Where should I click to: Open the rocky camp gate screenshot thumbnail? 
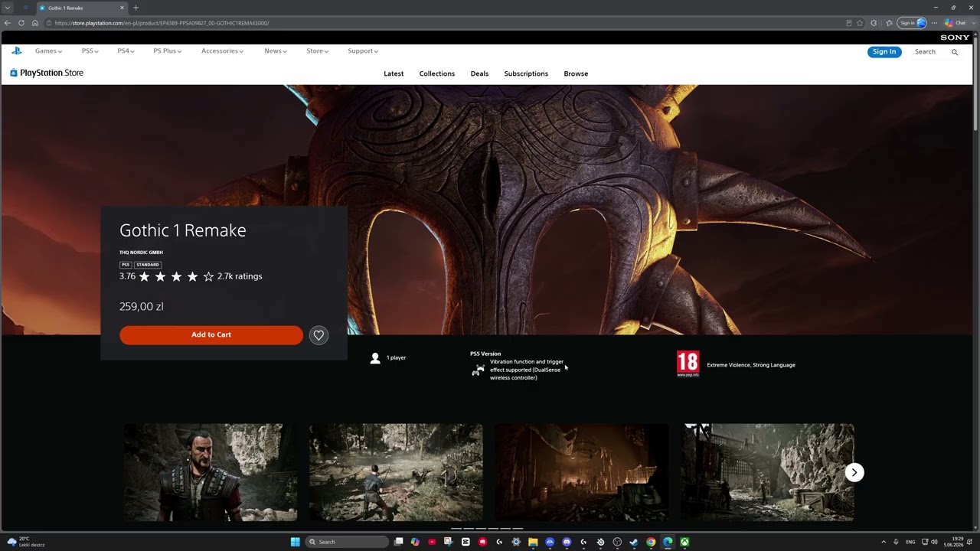pos(768,473)
